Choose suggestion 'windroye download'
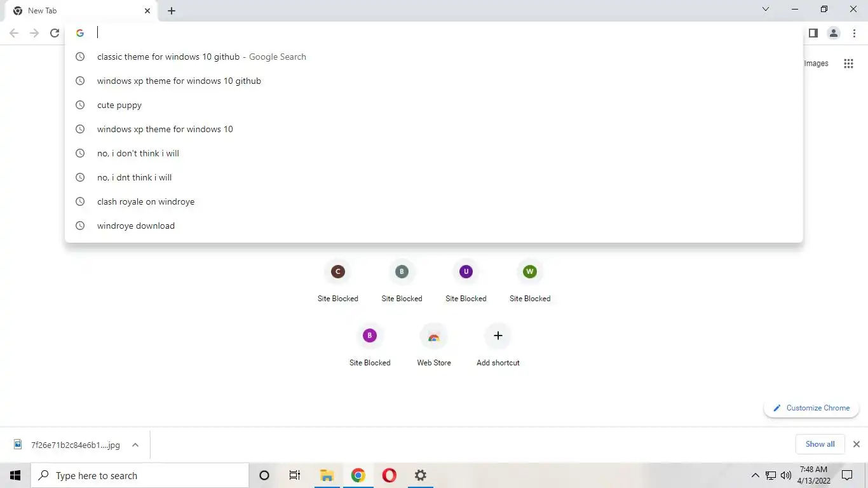Screen dimensions: 868x488 tap(434, 226)
